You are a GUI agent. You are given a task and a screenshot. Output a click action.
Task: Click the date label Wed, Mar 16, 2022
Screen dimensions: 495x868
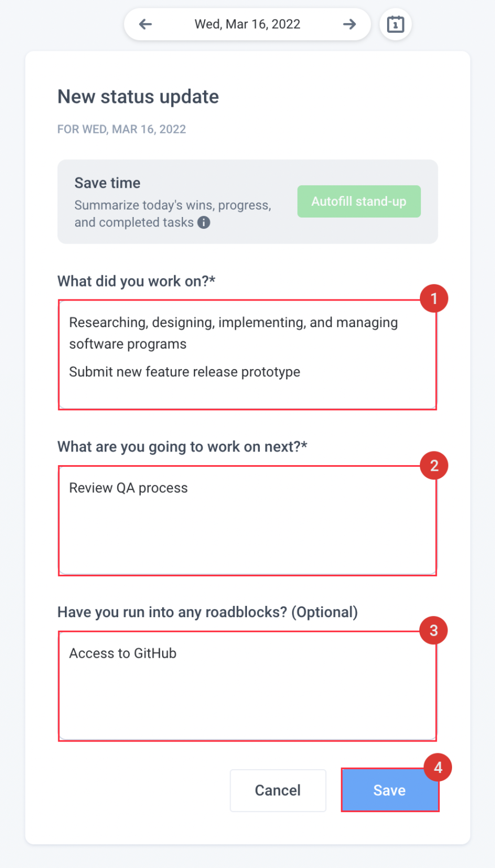247,24
